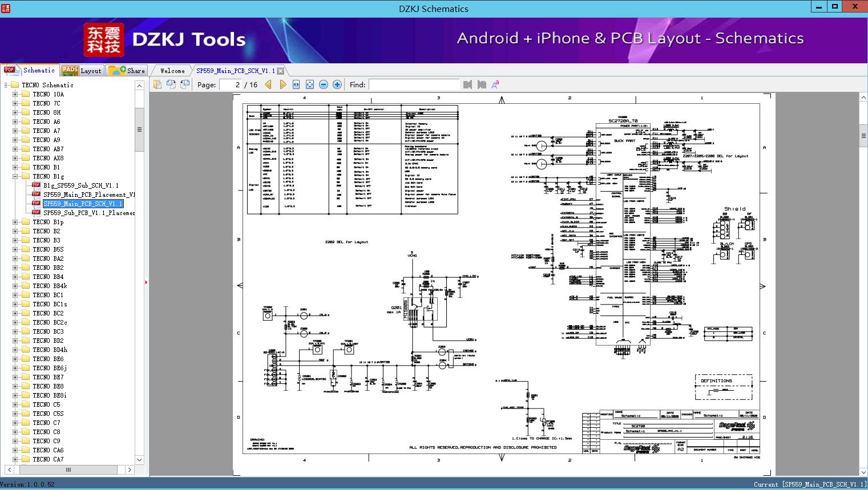Click the zoom out minus icon

[324, 84]
